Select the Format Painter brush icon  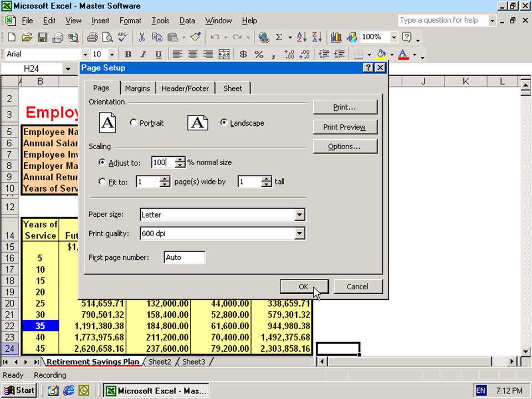[196, 37]
